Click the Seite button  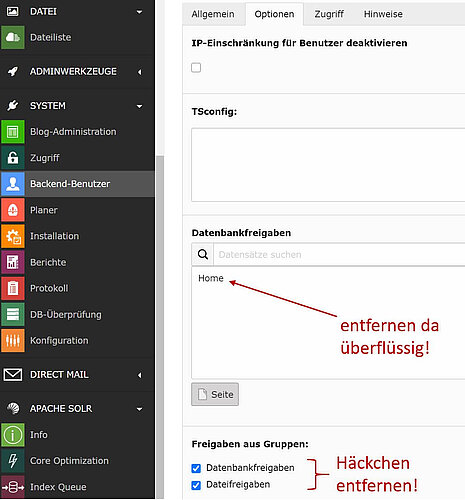click(x=215, y=394)
